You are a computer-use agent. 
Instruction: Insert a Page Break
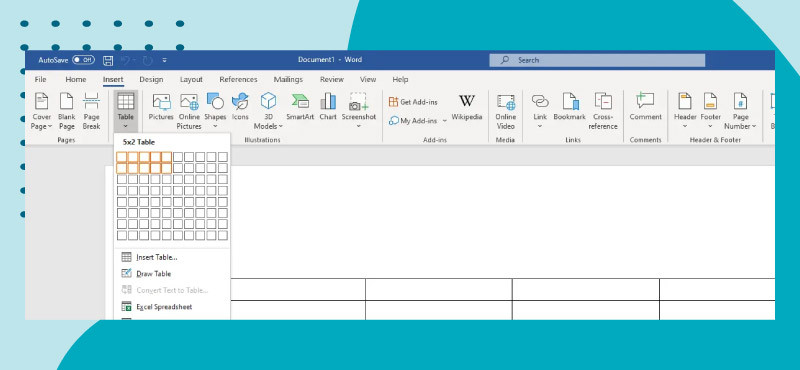point(91,111)
